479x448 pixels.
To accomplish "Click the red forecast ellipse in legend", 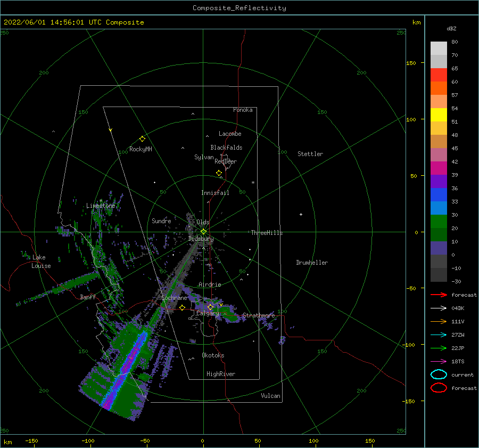I will pyautogui.click(x=439, y=388).
